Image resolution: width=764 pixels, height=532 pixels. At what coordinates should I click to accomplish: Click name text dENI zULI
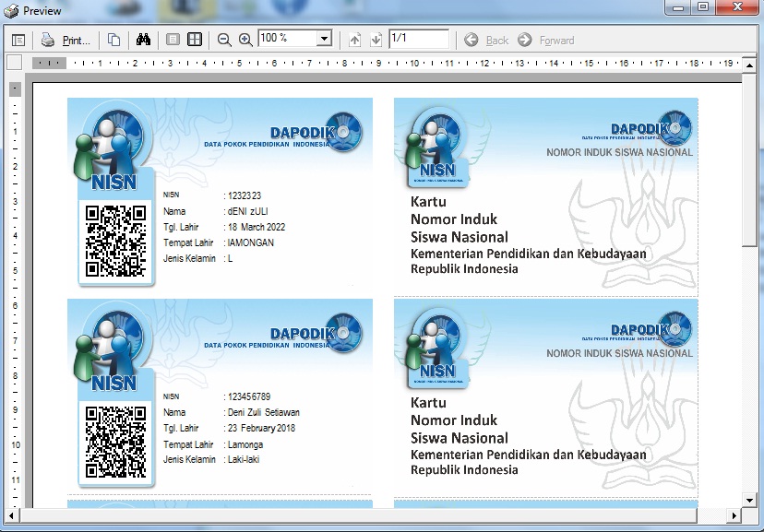pos(247,211)
